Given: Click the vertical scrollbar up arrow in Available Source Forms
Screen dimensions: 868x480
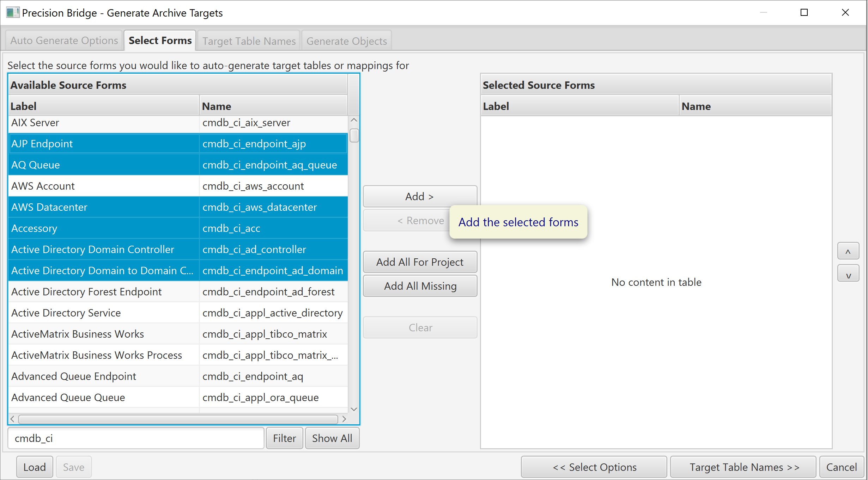Looking at the screenshot, I should tap(354, 120).
